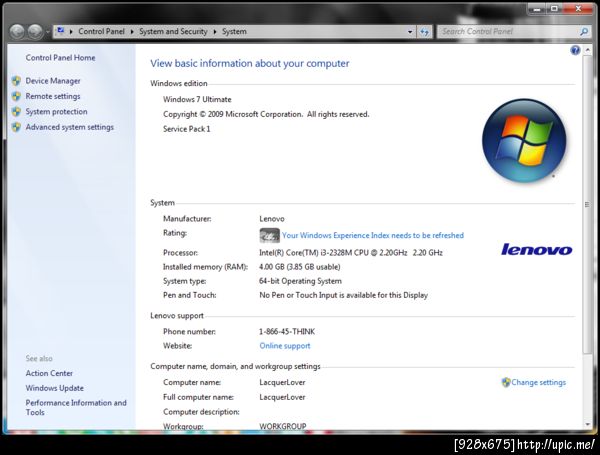The image size is (600, 455).
Task: Click the Service Pack 1 text
Action: click(x=187, y=129)
